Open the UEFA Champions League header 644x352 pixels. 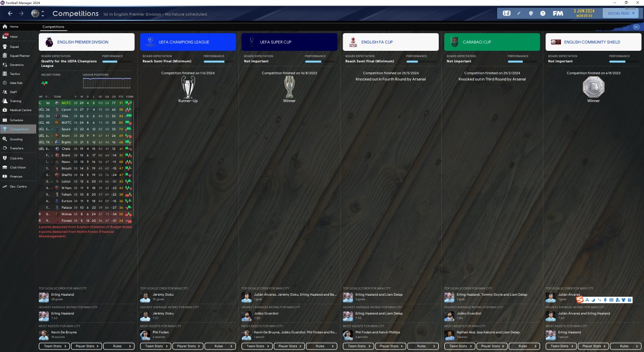[x=188, y=42]
